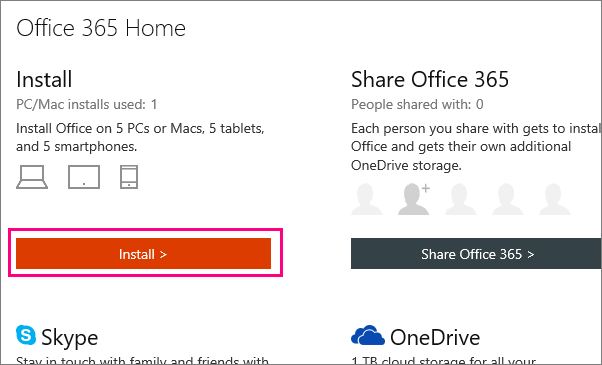This screenshot has width=602, height=365.
Task: Click the fifth person silhouette icon
Action: point(554,199)
